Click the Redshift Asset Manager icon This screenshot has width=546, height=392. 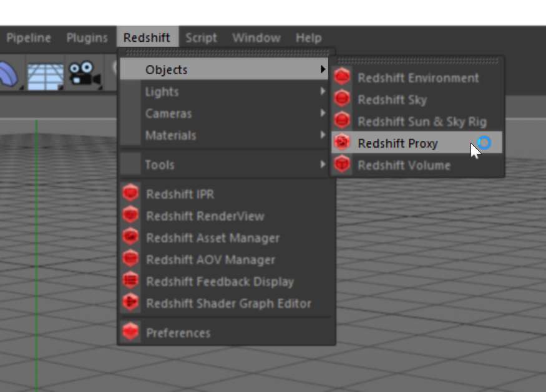130,237
